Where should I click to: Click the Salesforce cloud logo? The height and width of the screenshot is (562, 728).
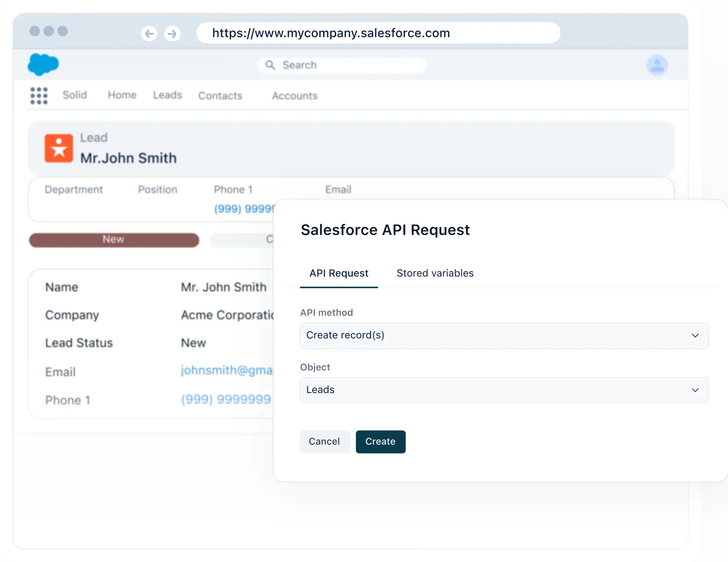tap(43, 65)
